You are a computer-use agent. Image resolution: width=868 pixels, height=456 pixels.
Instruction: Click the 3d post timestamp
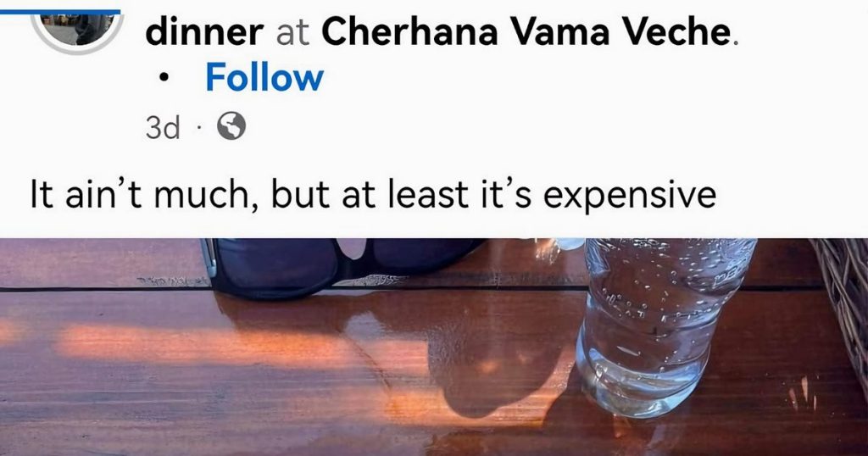pyautogui.click(x=162, y=128)
